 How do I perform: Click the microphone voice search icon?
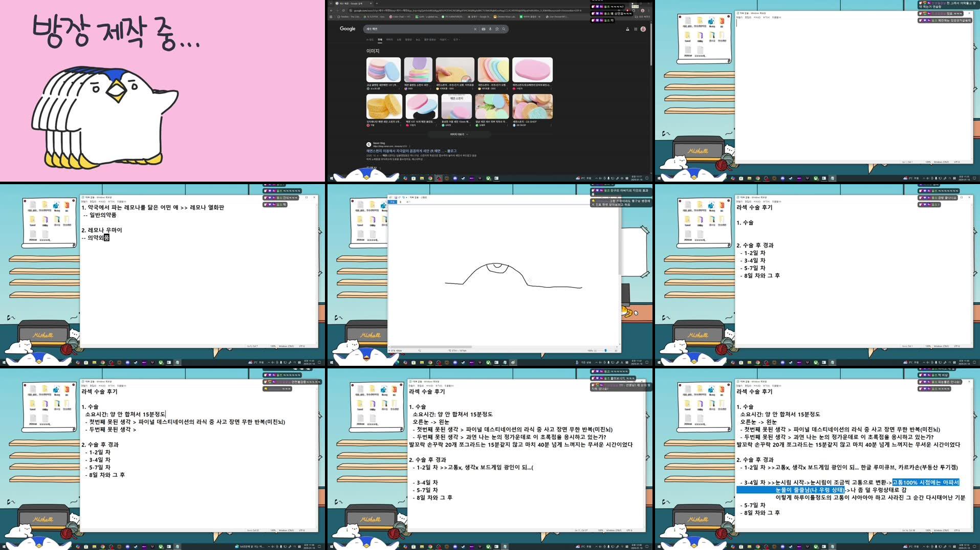coord(490,29)
